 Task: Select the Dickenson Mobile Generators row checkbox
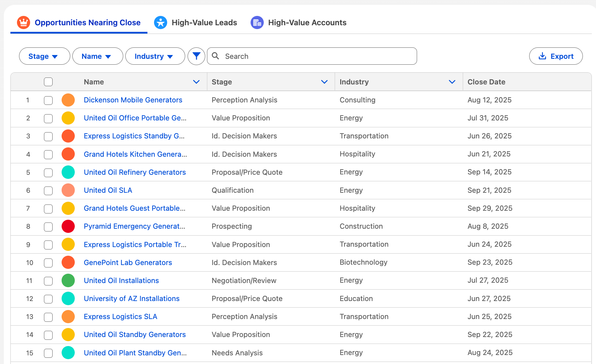[48, 100]
